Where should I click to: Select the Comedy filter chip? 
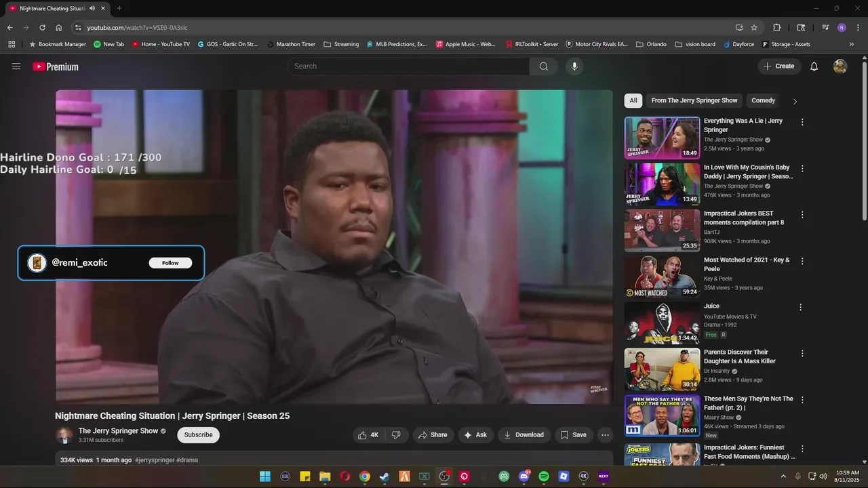point(763,100)
